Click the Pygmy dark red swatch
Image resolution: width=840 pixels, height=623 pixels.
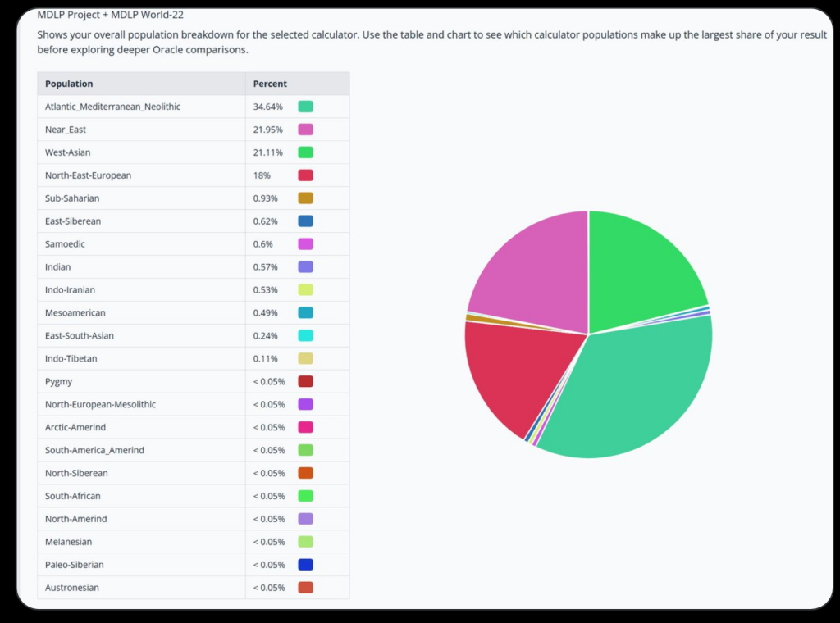pyautogui.click(x=305, y=382)
